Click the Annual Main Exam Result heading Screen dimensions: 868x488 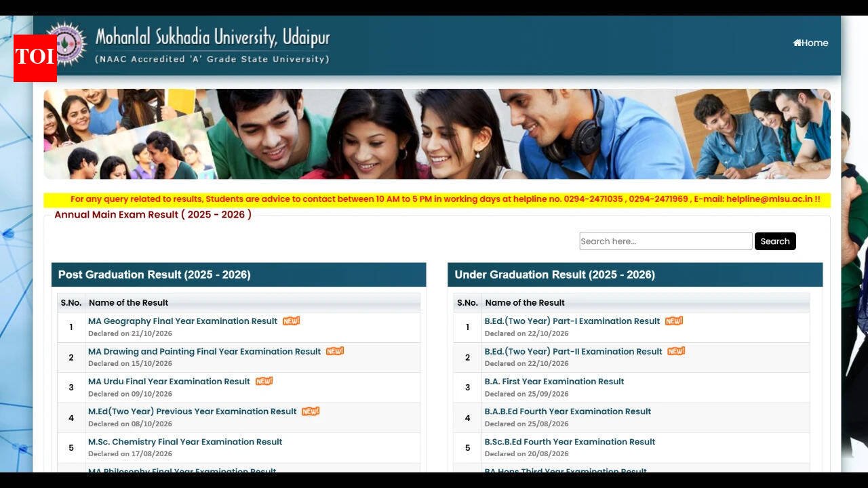(153, 215)
